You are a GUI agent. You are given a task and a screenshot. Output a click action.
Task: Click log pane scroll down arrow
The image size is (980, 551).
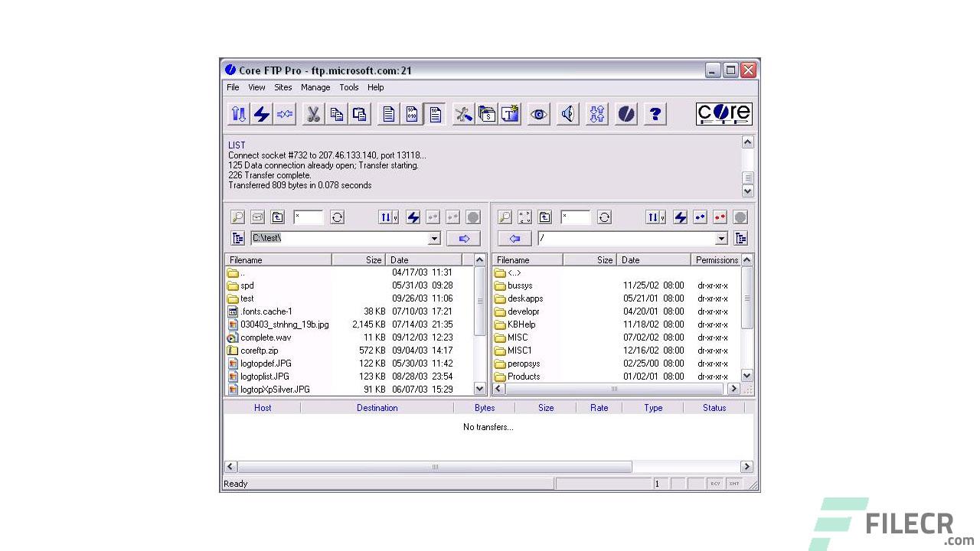[748, 191]
